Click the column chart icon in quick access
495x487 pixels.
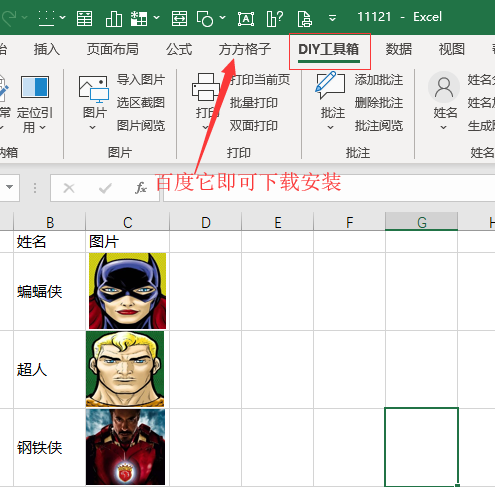114,18
